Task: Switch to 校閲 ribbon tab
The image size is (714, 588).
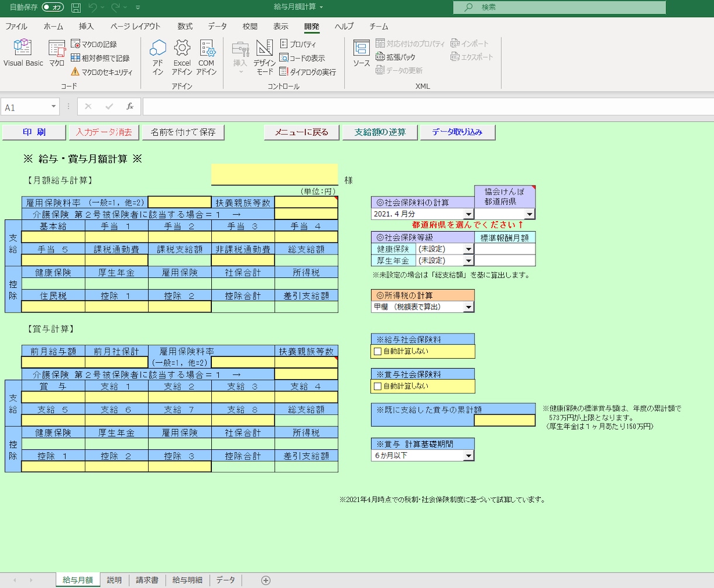Action: (x=250, y=26)
